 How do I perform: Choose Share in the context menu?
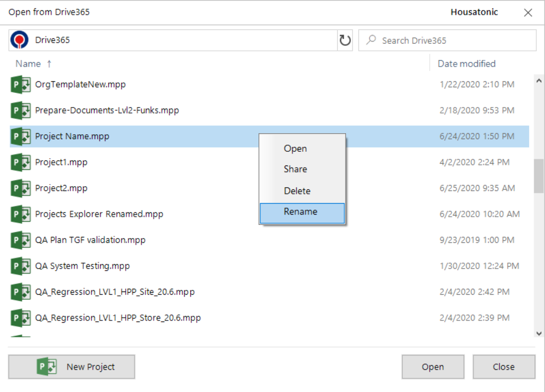click(x=295, y=169)
